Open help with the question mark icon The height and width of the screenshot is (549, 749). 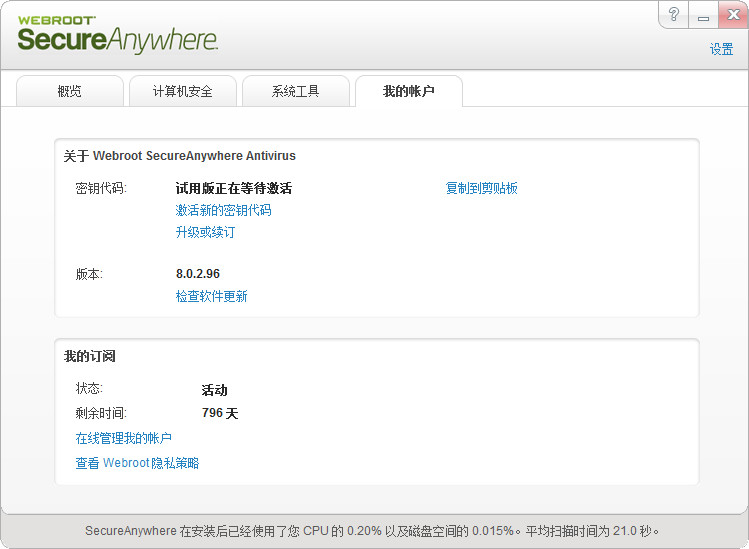click(674, 15)
